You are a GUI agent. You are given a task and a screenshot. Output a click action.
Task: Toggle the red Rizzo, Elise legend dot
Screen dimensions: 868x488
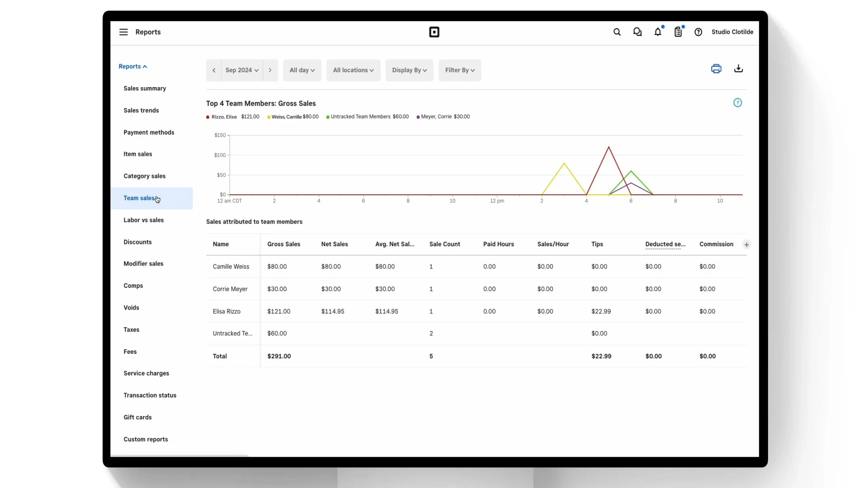pos(208,117)
